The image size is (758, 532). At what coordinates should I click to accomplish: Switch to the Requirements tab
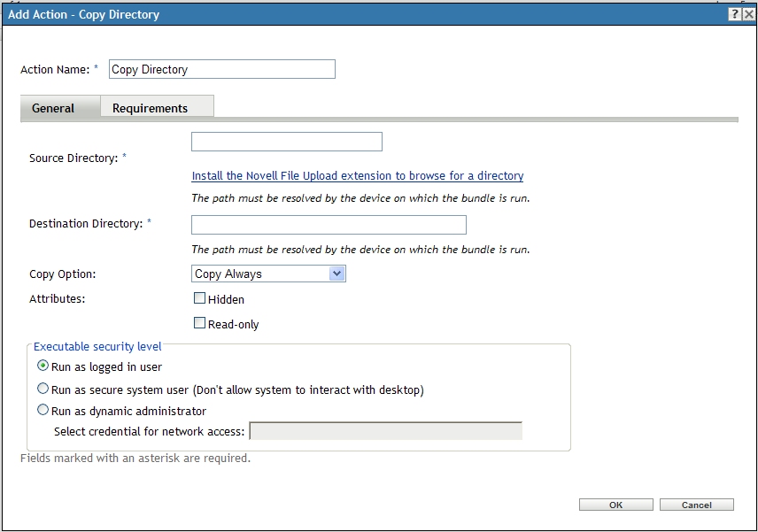[x=157, y=106]
